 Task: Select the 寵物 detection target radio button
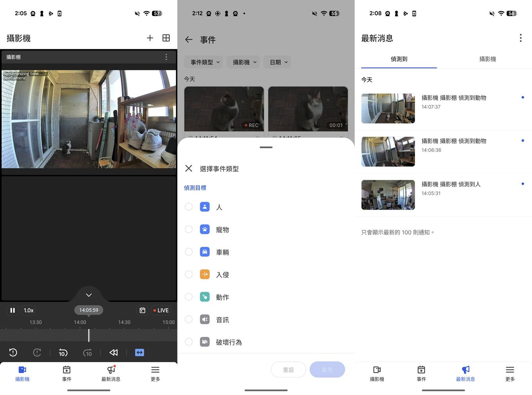click(189, 229)
